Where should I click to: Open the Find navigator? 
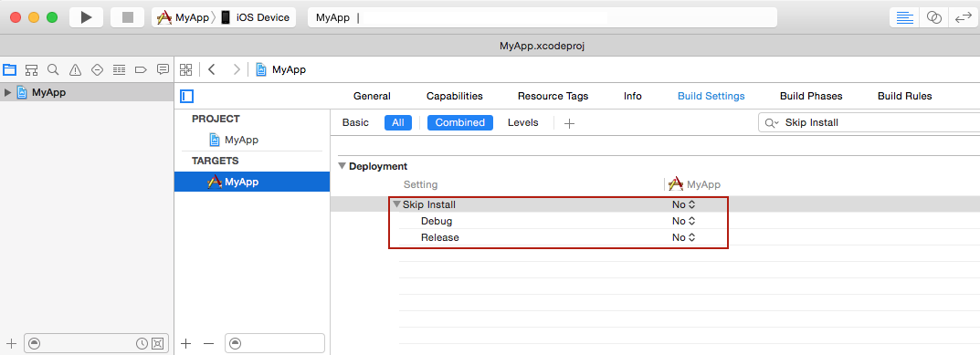tap(53, 69)
